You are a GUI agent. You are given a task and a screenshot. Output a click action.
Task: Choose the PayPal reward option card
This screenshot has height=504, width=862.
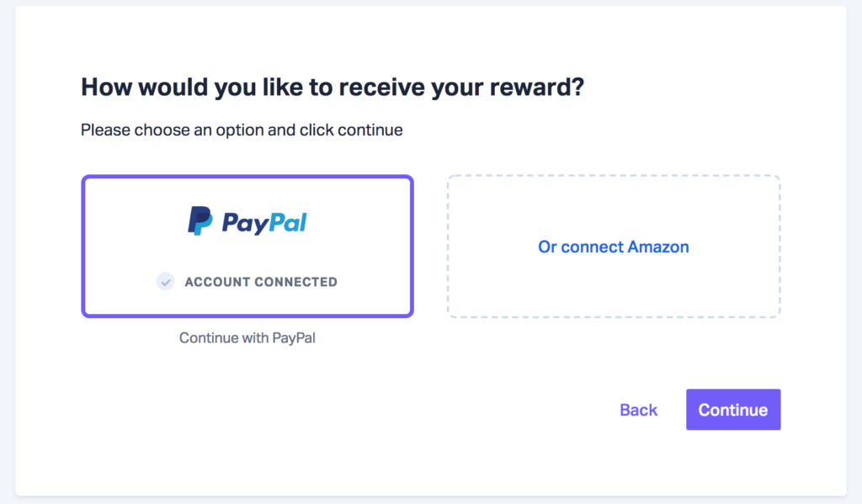point(247,247)
